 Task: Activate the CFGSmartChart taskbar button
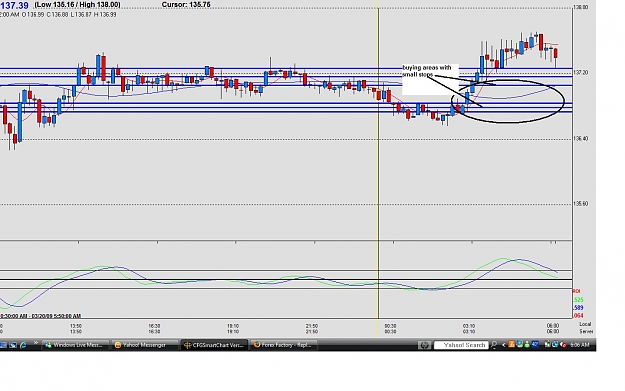click(214, 345)
